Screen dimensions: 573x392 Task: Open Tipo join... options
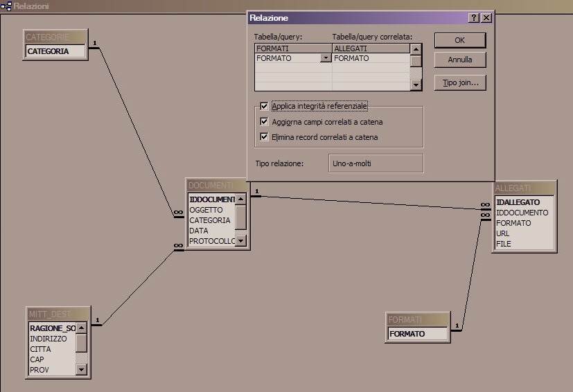(459, 83)
